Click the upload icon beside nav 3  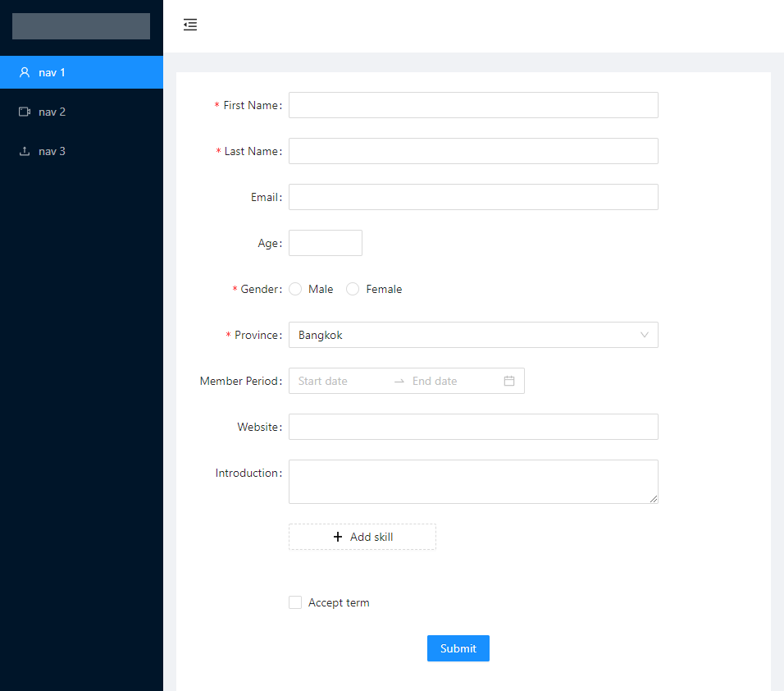(25, 151)
